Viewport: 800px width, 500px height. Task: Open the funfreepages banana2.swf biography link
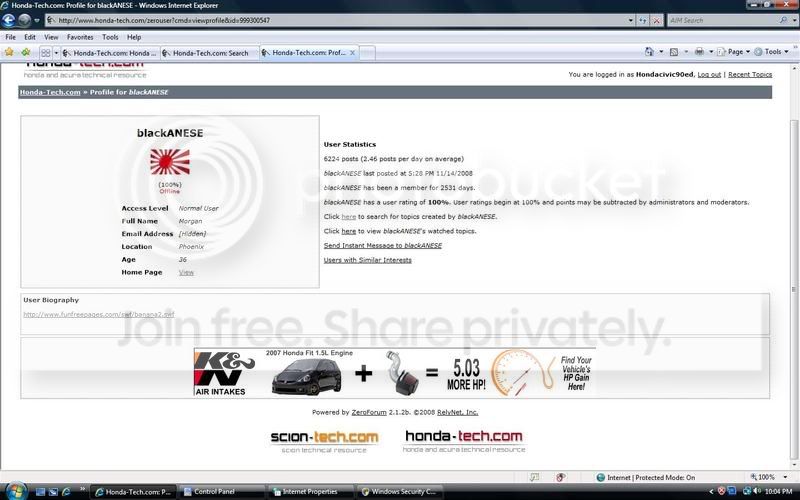point(98,314)
